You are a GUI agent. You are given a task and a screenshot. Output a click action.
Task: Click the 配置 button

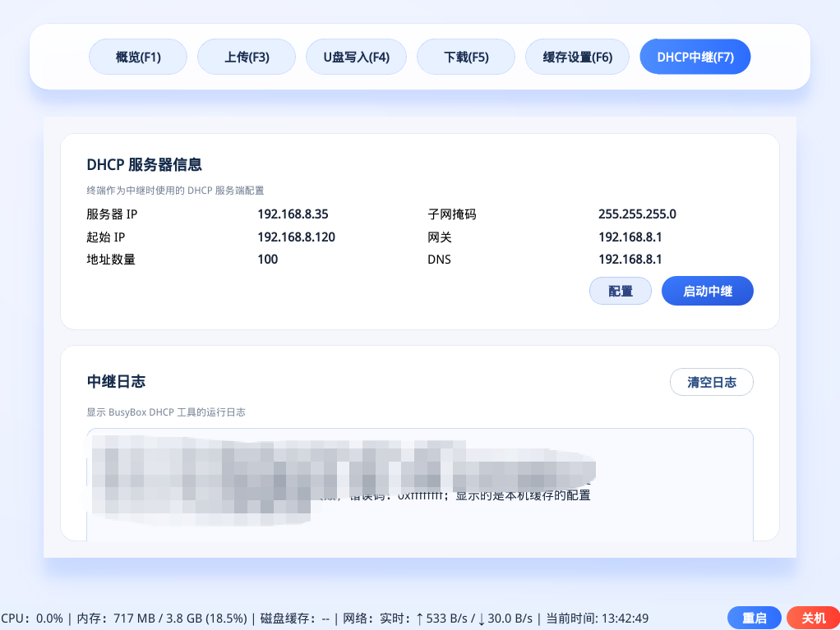620,291
